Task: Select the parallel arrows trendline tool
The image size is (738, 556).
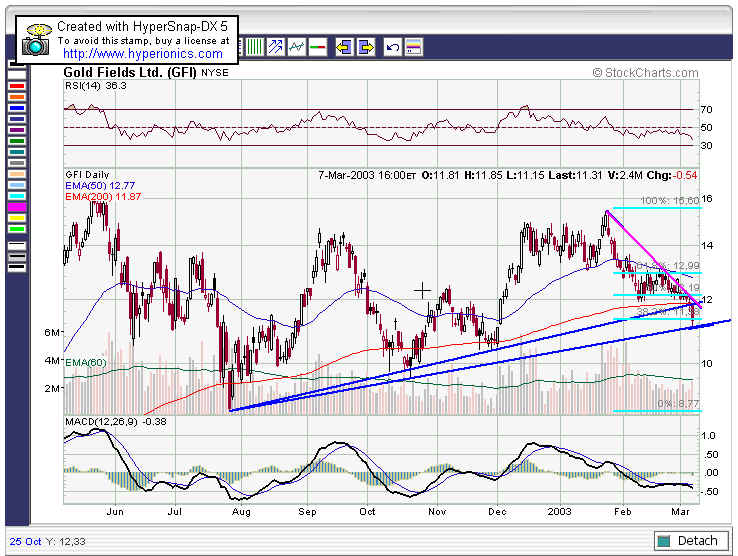Action: tap(276, 47)
